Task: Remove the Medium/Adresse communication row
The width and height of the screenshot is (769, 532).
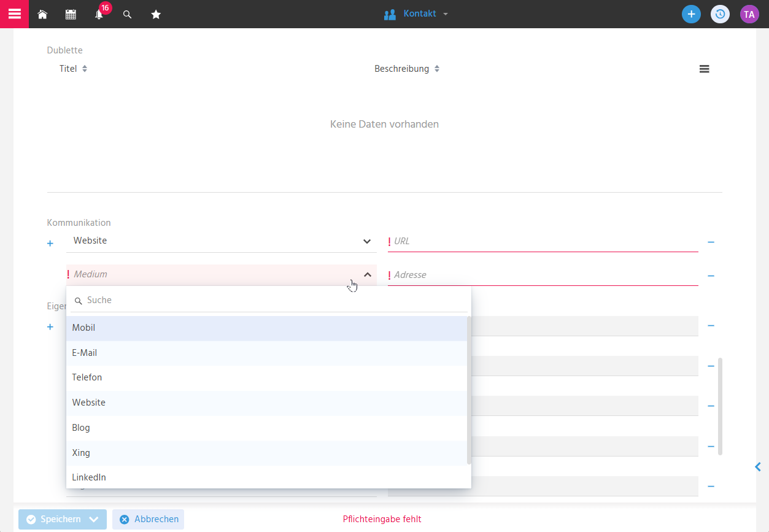Action: tap(711, 276)
